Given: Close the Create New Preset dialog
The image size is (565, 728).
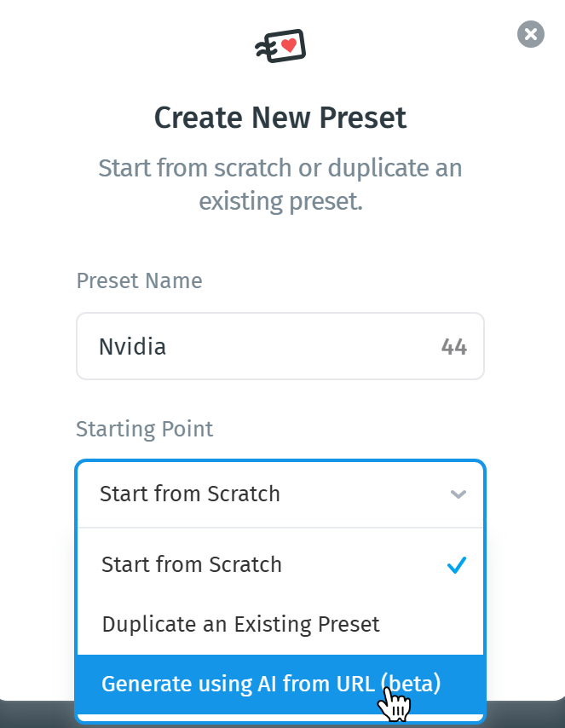Looking at the screenshot, I should [530, 34].
